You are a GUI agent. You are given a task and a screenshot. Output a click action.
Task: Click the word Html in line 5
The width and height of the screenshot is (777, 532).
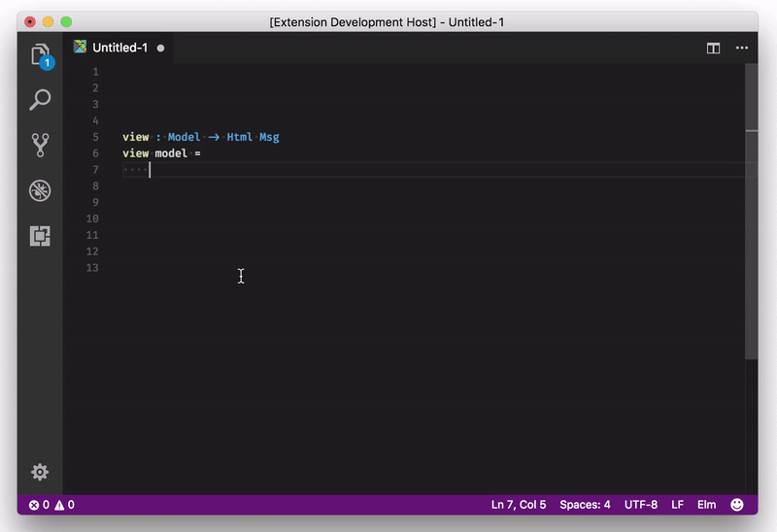(240, 137)
